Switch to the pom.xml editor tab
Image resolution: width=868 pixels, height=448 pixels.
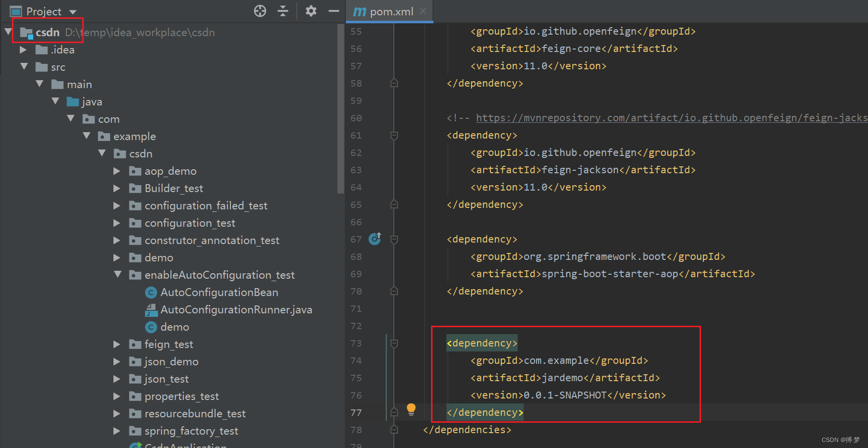[x=389, y=11]
